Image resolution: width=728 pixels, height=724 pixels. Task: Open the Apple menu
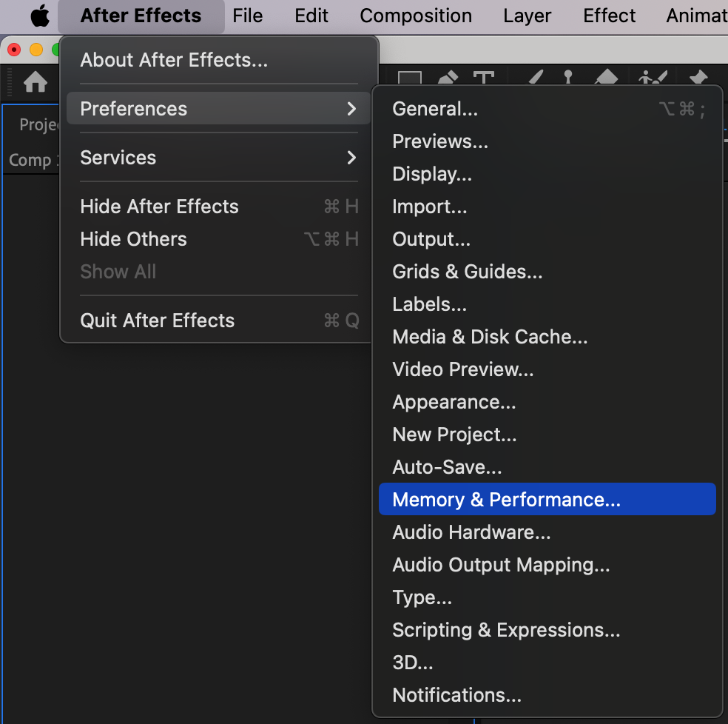40,16
